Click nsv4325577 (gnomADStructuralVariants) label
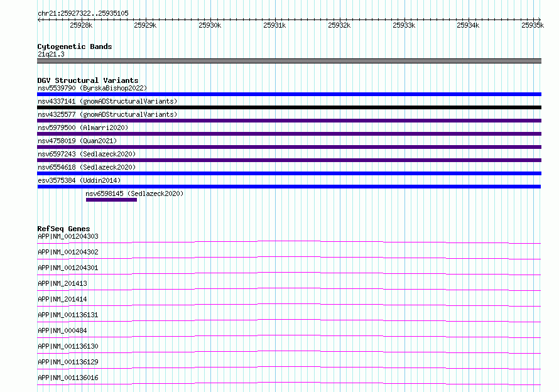This screenshot has height=392, width=559. 107,114
